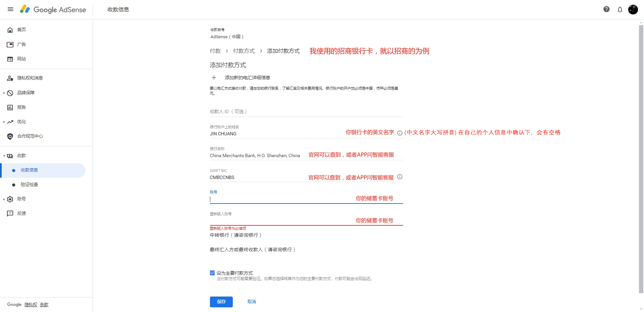This screenshot has width=644, height=312.
Task: Click the 收款信息 page title
Action: click(118, 9)
